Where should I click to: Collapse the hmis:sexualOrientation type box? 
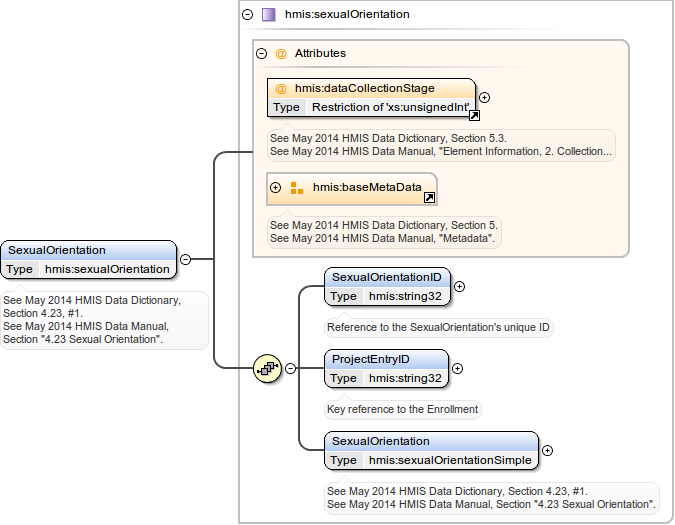[247, 15]
